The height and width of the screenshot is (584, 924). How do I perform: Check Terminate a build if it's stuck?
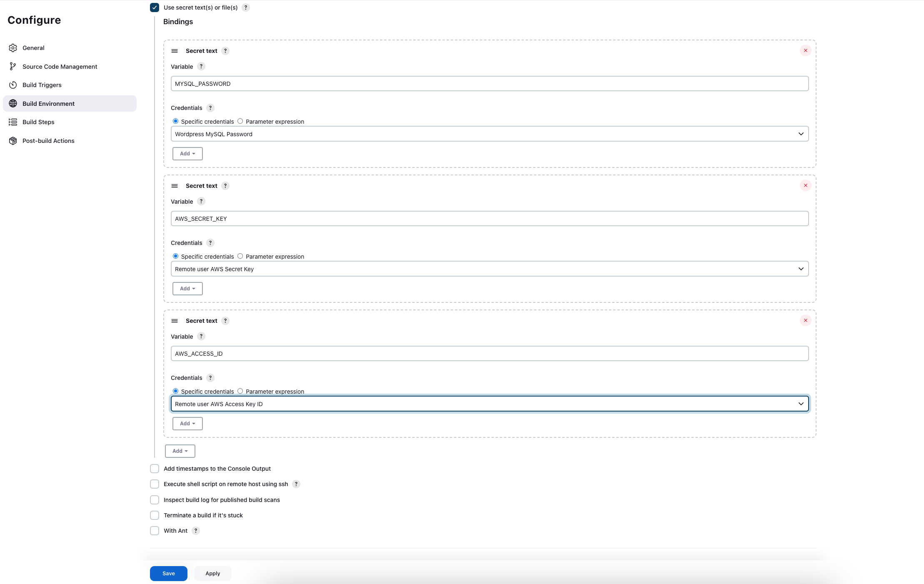coord(155,515)
